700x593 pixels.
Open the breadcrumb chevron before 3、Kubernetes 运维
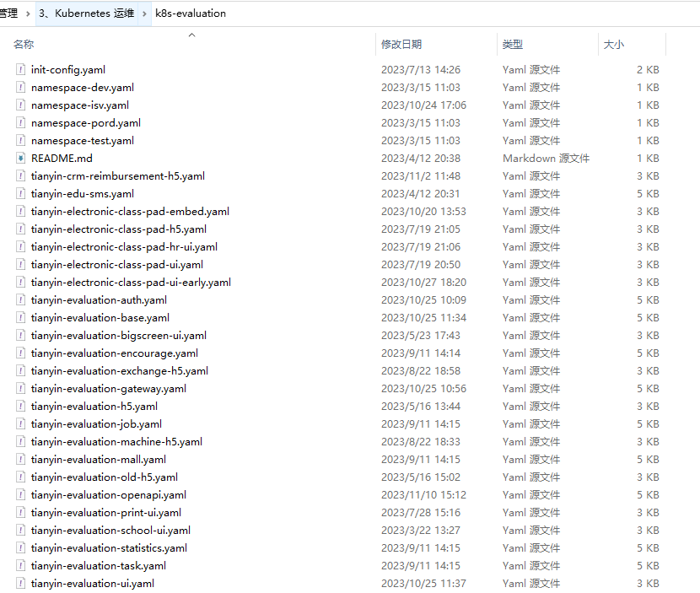pos(28,13)
